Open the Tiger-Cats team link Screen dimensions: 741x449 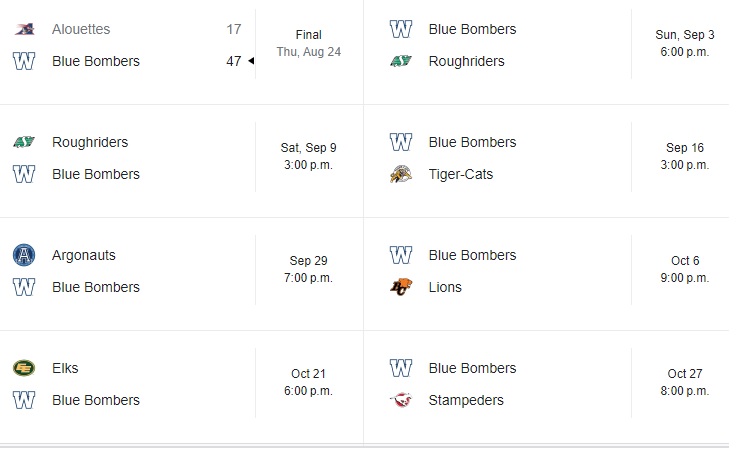pyautogui.click(x=460, y=175)
